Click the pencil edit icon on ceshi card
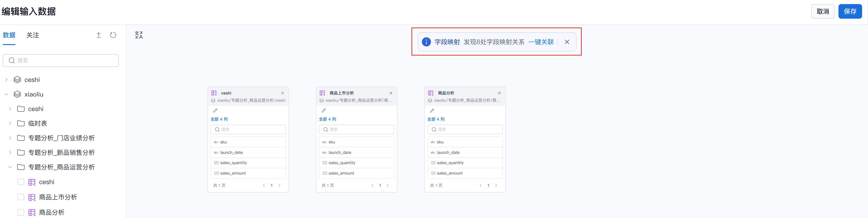Screen dimensions: 868x218 pyautogui.click(x=215, y=111)
